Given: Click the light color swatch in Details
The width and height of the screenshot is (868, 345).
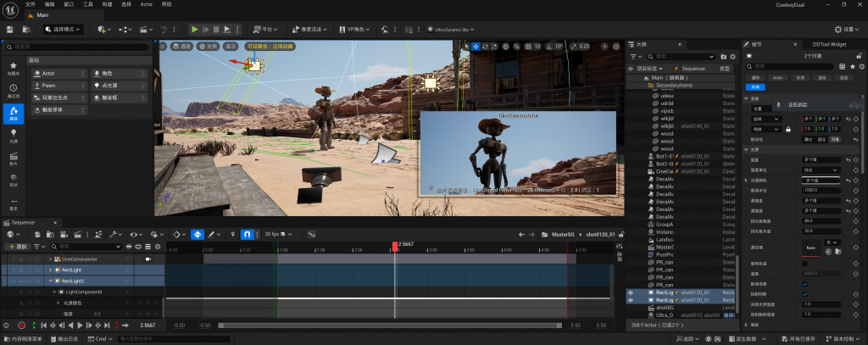Looking at the screenshot, I should coord(822,181).
